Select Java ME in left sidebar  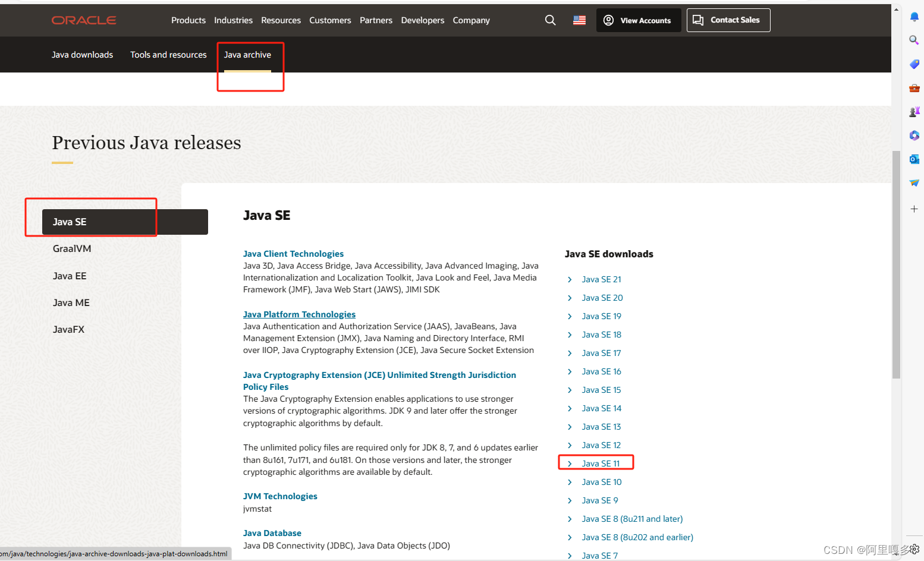click(71, 302)
